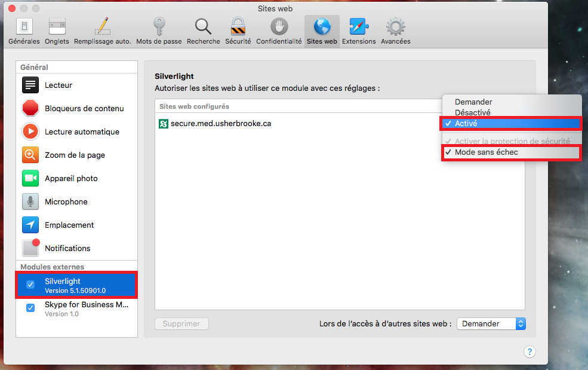Select Activé in the popup menu
This screenshot has height=370, width=588.
(x=466, y=124)
